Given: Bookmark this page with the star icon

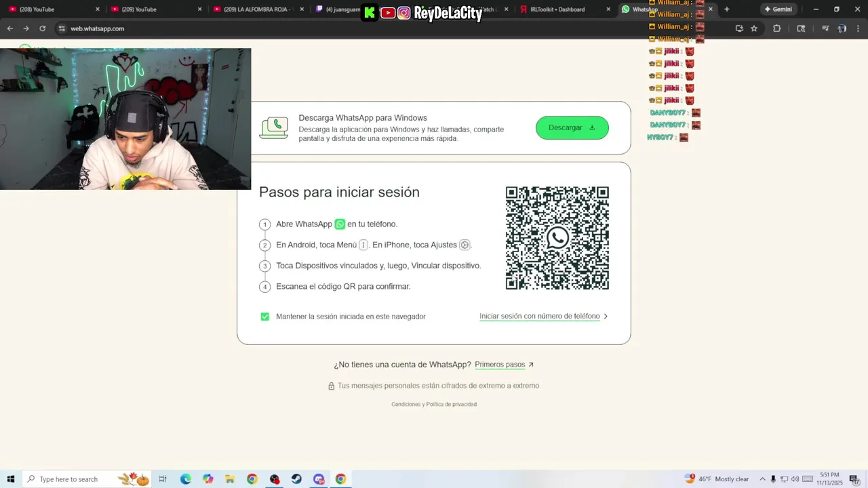Looking at the screenshot, I should (754, 28).
